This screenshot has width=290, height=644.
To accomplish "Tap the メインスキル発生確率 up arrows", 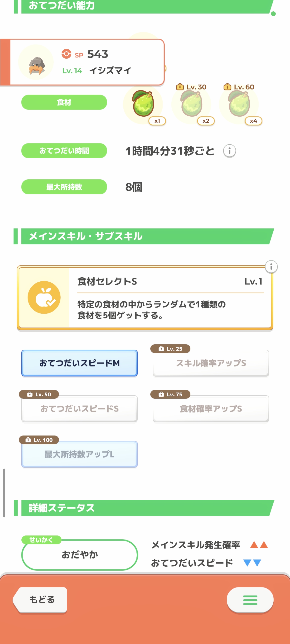I will 259,545.
